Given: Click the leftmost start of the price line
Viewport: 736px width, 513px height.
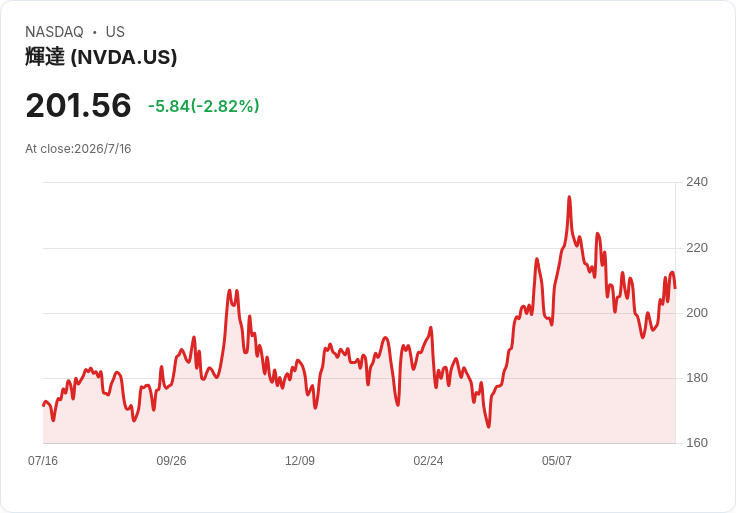Looking at the screenshot, I should click(44, 405).
